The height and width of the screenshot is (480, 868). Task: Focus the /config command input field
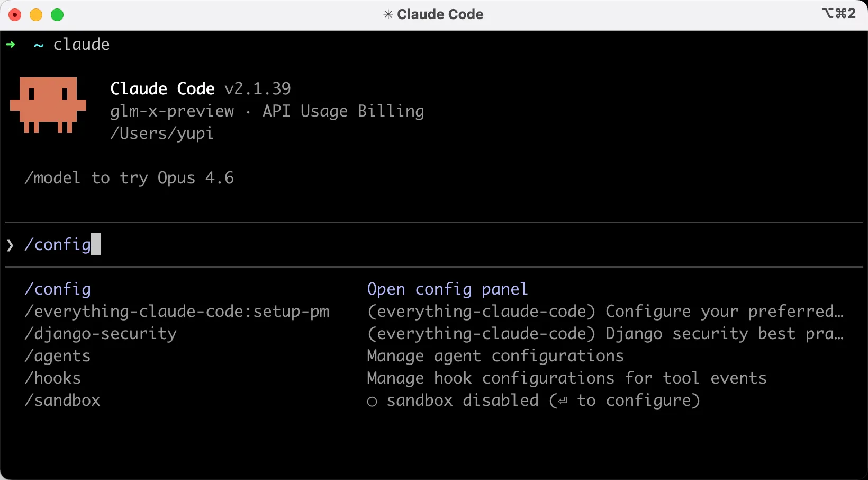click(x=434, y=245)
